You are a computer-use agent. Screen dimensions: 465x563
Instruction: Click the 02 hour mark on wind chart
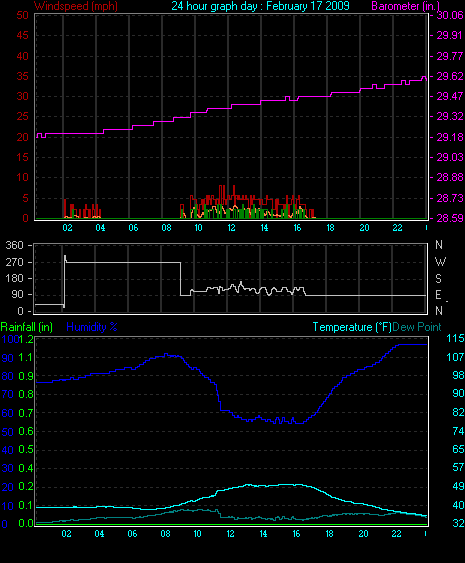(x=67, y=228)
